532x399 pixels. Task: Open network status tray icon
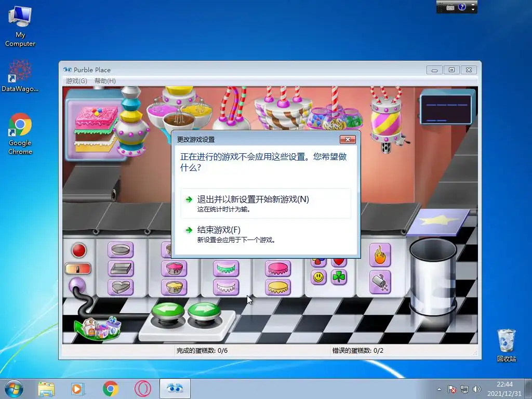464,390
